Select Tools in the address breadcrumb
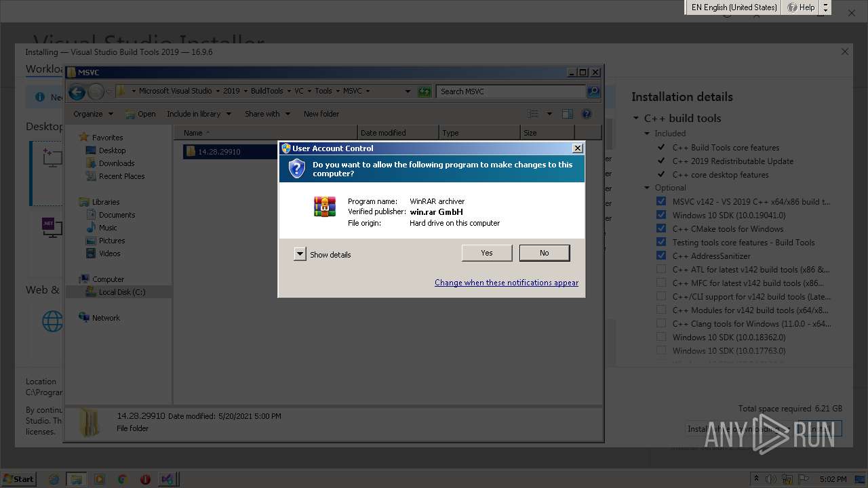868x488 pixels. click(x=323, y=91)
